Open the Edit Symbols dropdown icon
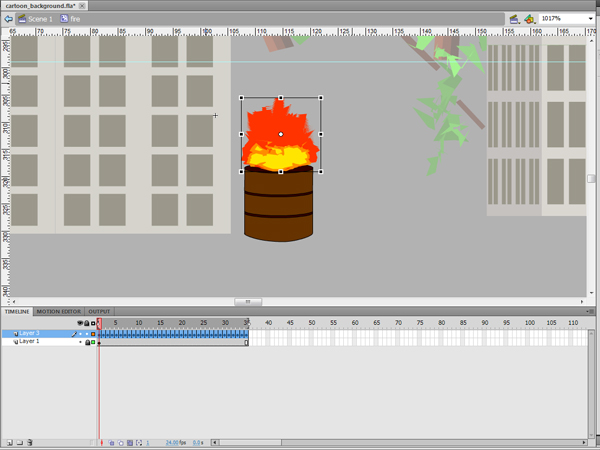Screen dimensions: 600x450 tap(529, 19)
